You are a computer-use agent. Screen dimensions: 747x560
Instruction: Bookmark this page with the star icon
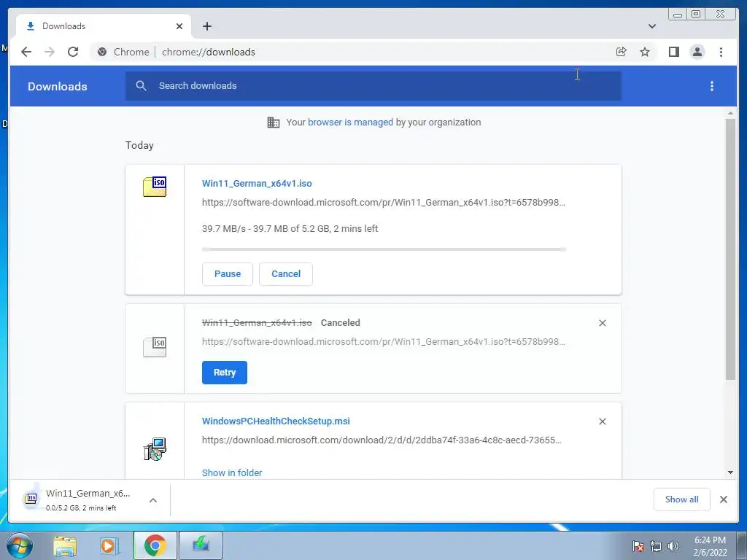coord(645,52)
